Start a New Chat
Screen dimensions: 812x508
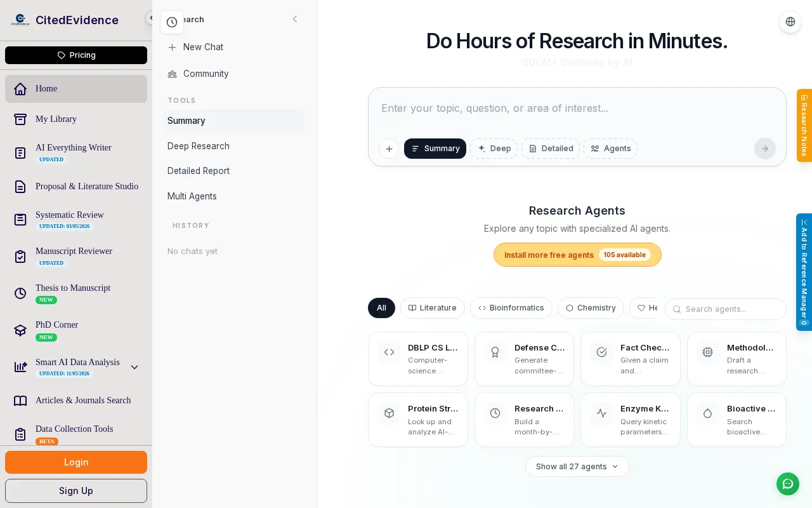pyautogui.click(x=233, y=47)
